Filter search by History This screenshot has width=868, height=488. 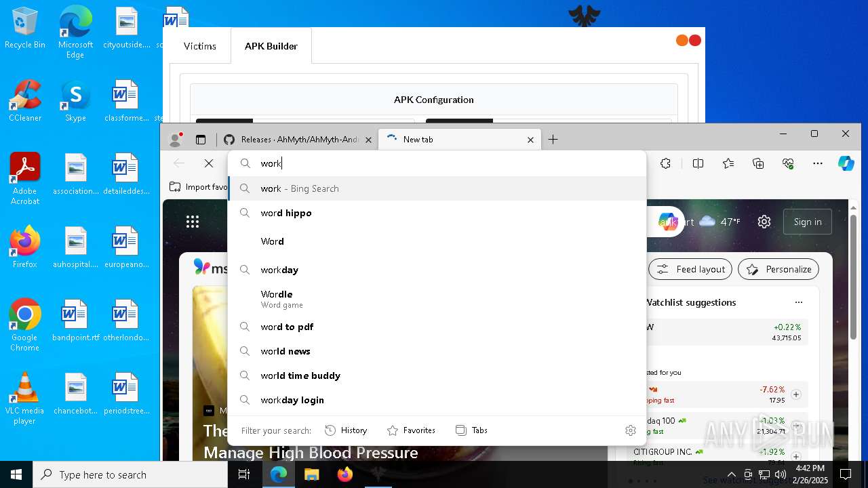[x=346, y=430]
